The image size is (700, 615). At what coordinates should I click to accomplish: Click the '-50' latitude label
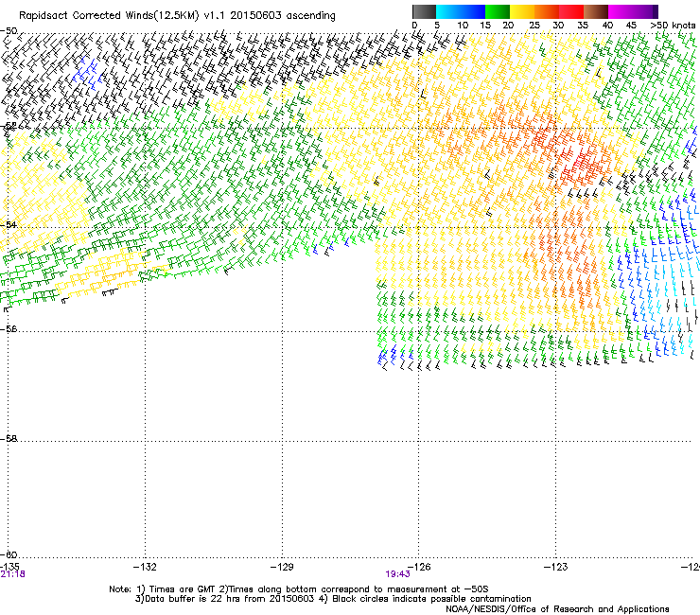pyautogui.click(x=9, y=31)
